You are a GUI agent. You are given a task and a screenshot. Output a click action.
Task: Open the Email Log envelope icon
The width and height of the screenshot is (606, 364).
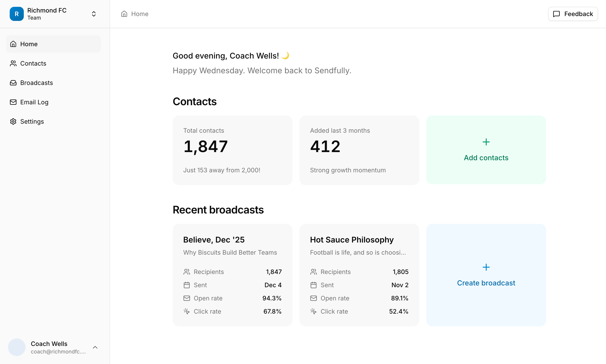pyautogui.click(x=13, y=102)
